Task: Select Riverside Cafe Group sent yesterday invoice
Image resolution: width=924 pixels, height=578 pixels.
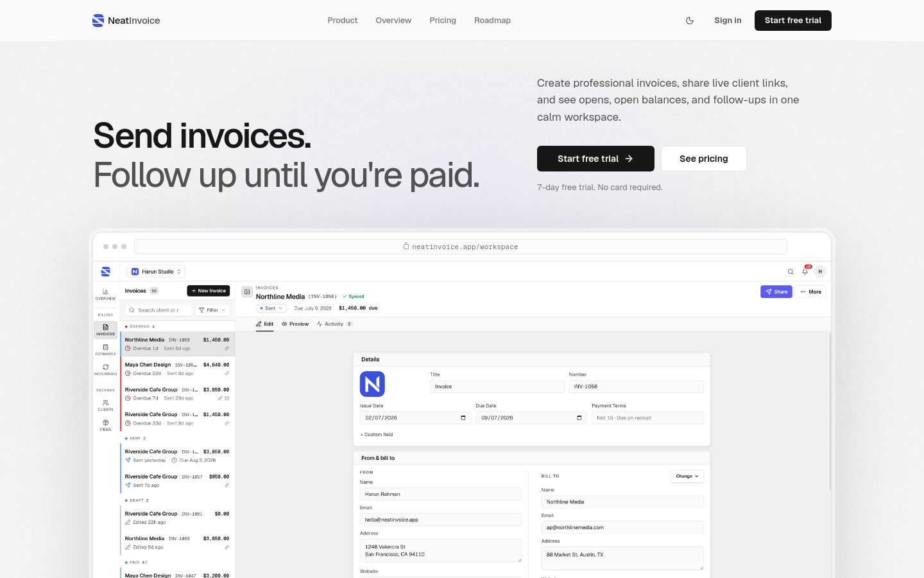Action: point(177,456)
